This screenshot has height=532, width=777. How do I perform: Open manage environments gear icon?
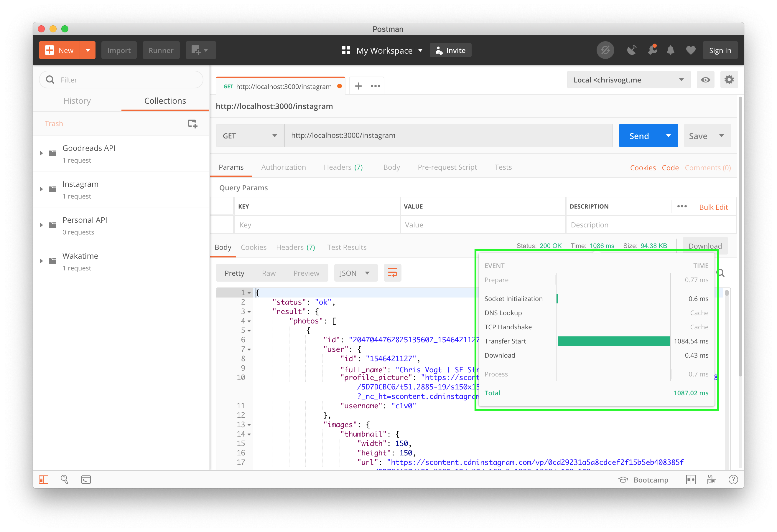click(x=729, y=80)
